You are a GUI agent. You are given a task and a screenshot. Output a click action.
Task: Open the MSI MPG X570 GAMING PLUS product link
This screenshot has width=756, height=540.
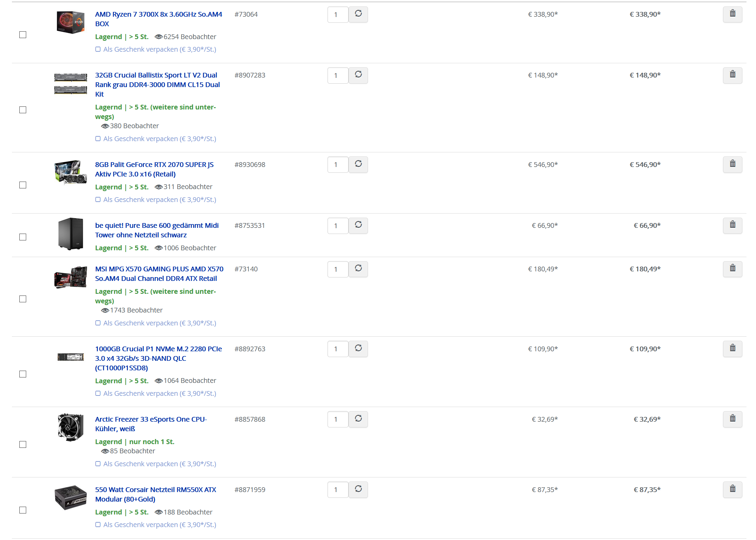click(159, 274)
